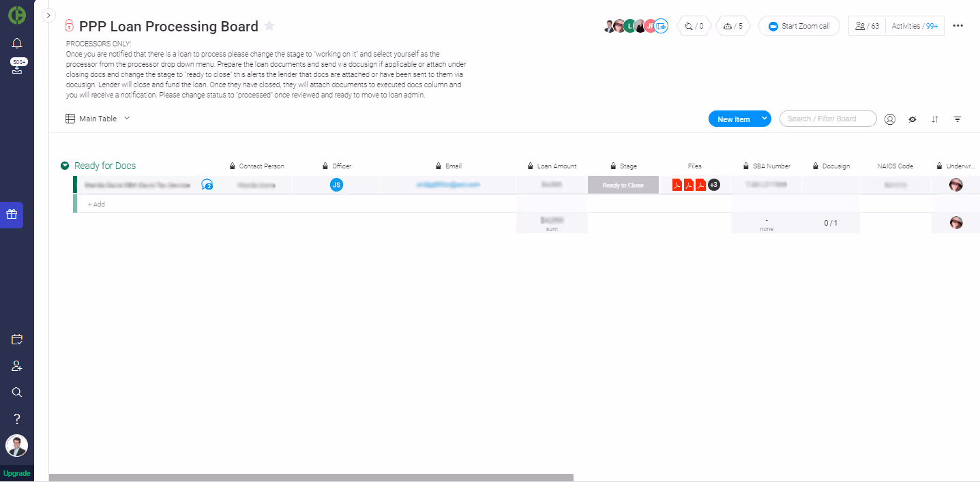Click the sort icon in the board toolbar

(935, 119)
